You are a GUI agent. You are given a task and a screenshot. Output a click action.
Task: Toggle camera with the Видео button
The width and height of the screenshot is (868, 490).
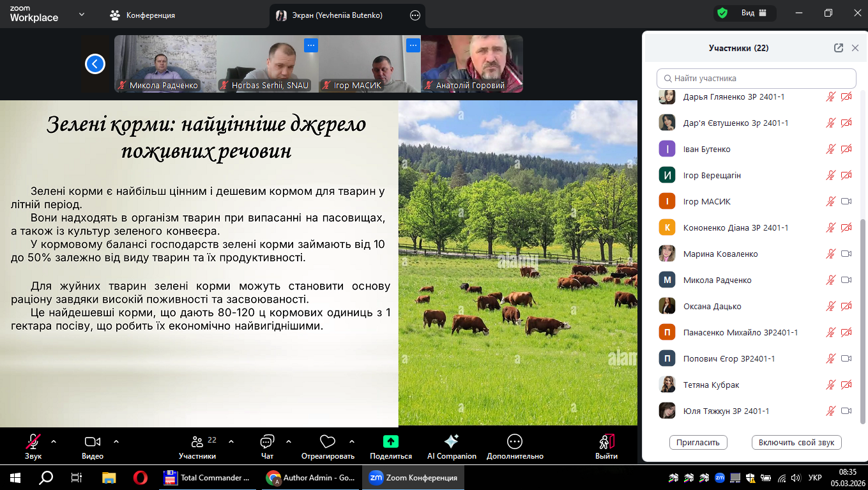click(93, 441)
